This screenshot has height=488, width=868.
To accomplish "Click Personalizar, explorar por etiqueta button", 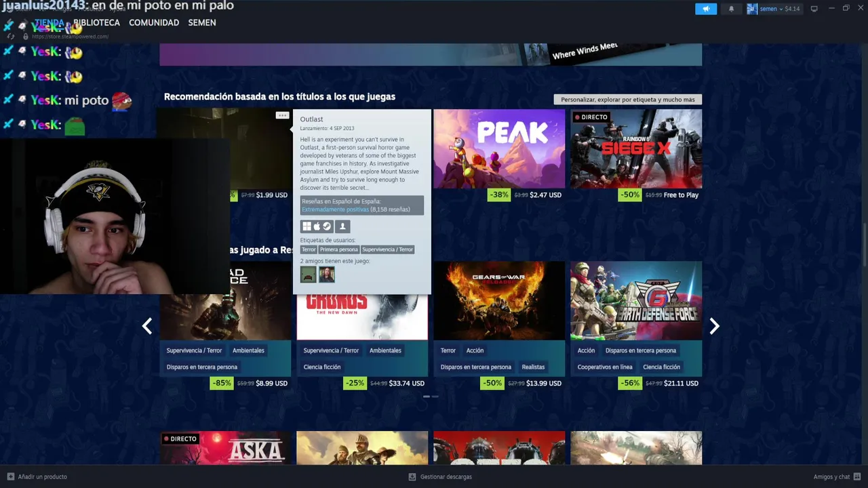I will click(628, 100).
